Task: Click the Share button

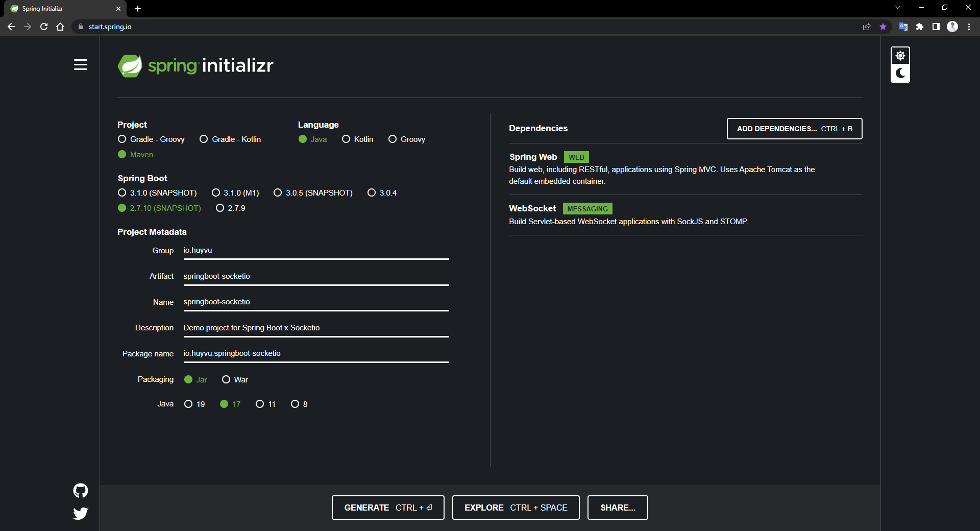Action: point(618,508)
